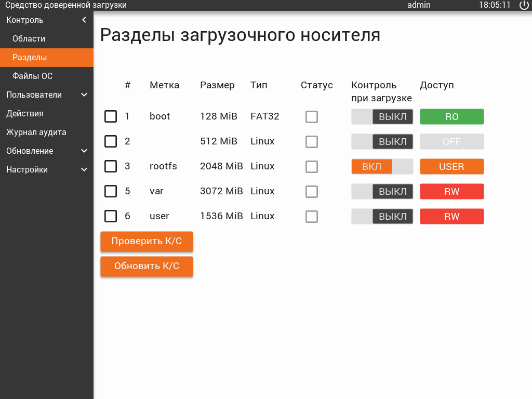Click the grey OFF access button

pyautogui.click(x=451, y=141)
